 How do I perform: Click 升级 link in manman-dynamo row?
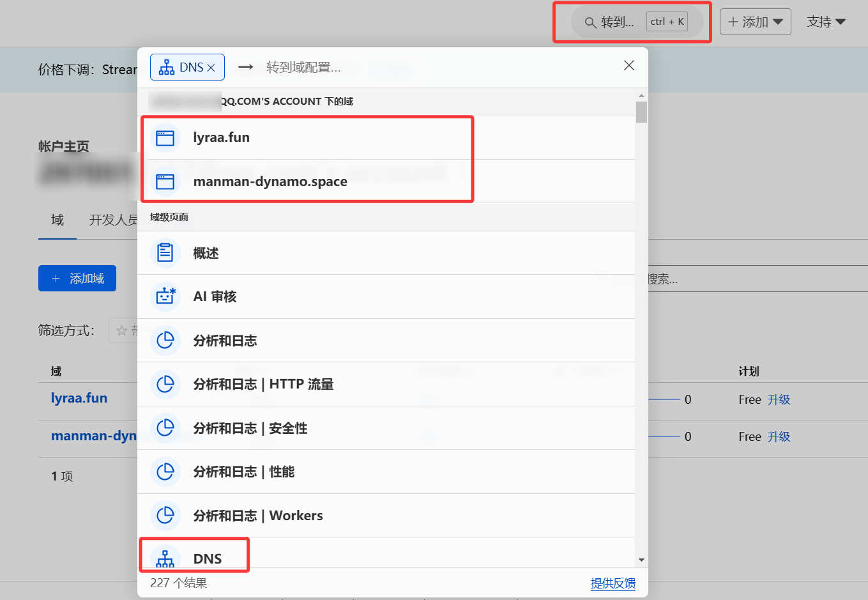[779, 436]
